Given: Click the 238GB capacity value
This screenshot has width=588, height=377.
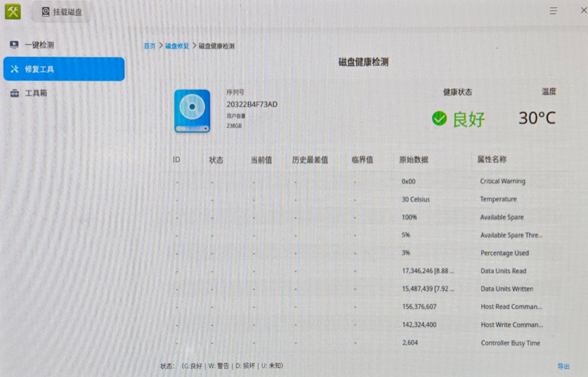Looking at the screenshot, I should tap(234, 126).
